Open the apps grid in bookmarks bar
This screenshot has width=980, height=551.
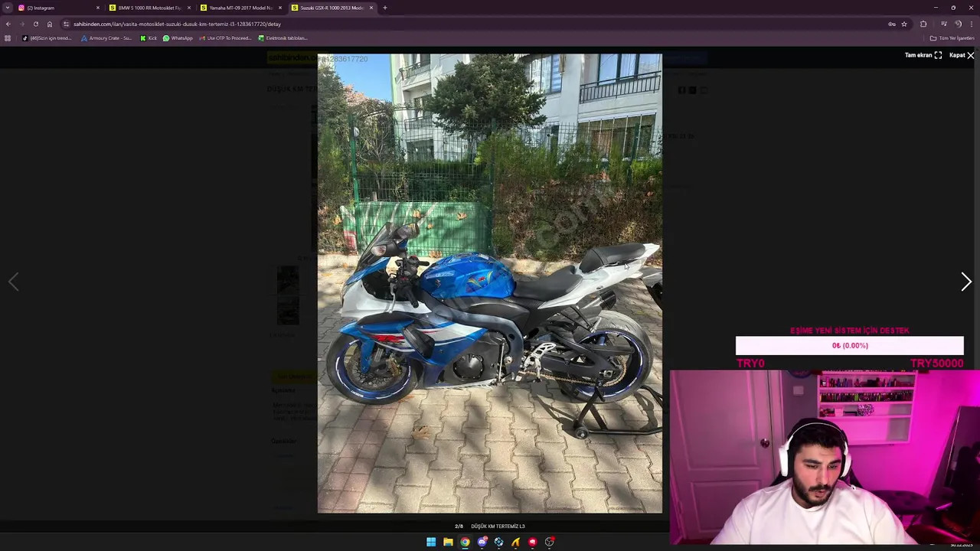8,38
